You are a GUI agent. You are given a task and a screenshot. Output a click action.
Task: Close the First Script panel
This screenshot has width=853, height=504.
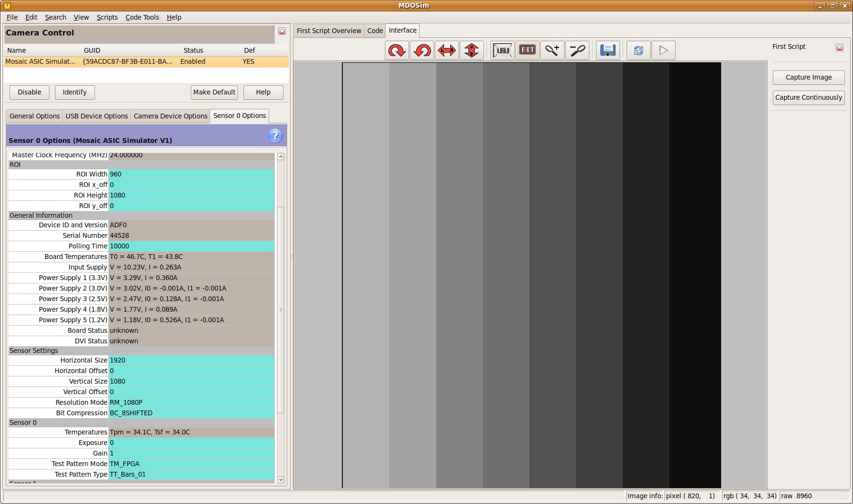click(840, 47)
